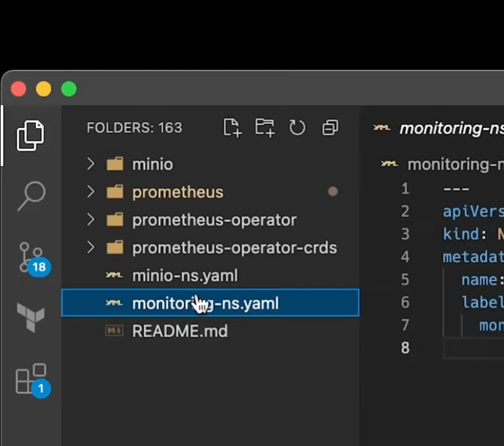Image resolution: width=504 pixels, height=446 pixels.
Task: Place cursor on the name: line text
Action: 483,280
